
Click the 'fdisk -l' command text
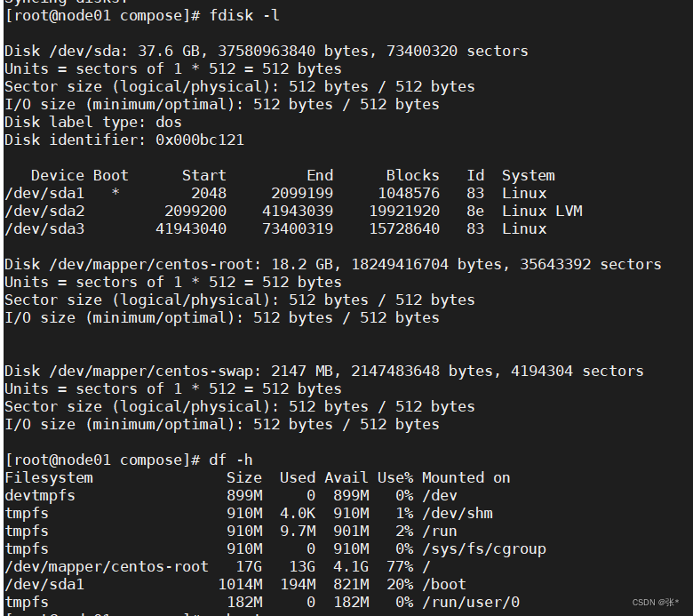click(x=244, y=15)
